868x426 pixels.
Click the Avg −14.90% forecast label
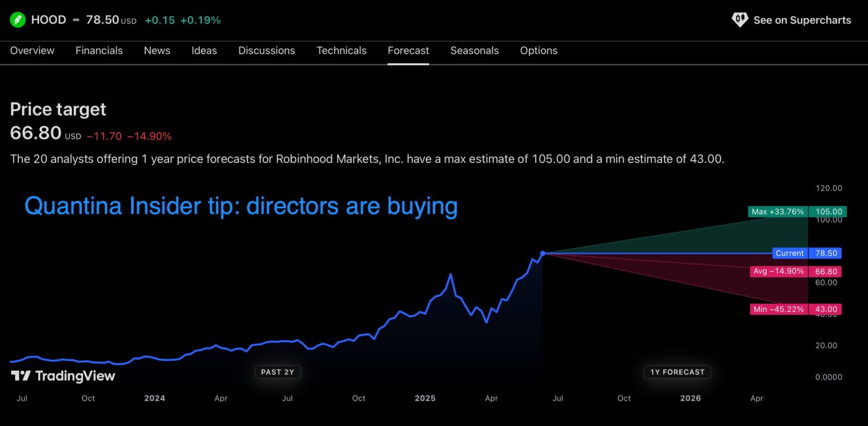(x=778, y=271)
